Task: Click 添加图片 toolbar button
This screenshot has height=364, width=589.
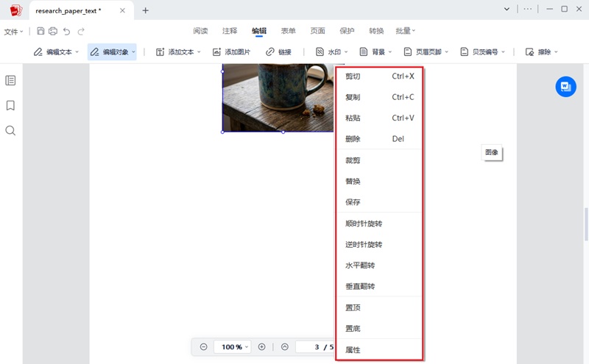Action: [231, 52]
